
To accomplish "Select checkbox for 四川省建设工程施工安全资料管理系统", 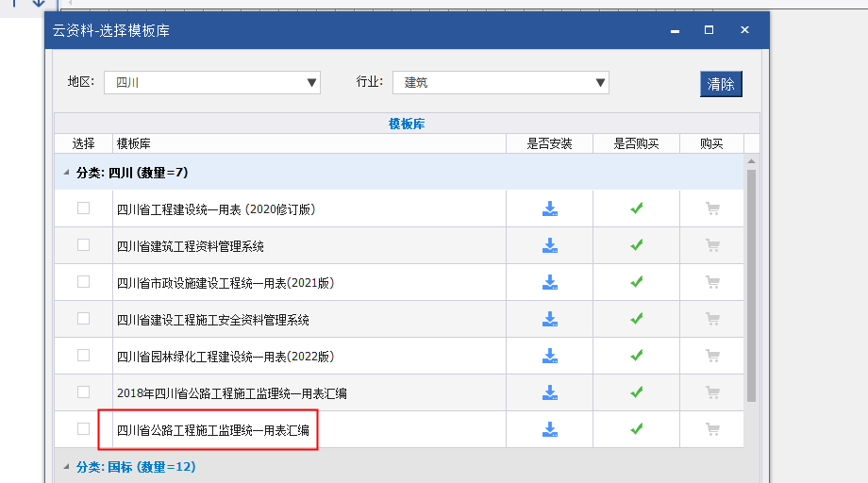I will pos(84,318).
